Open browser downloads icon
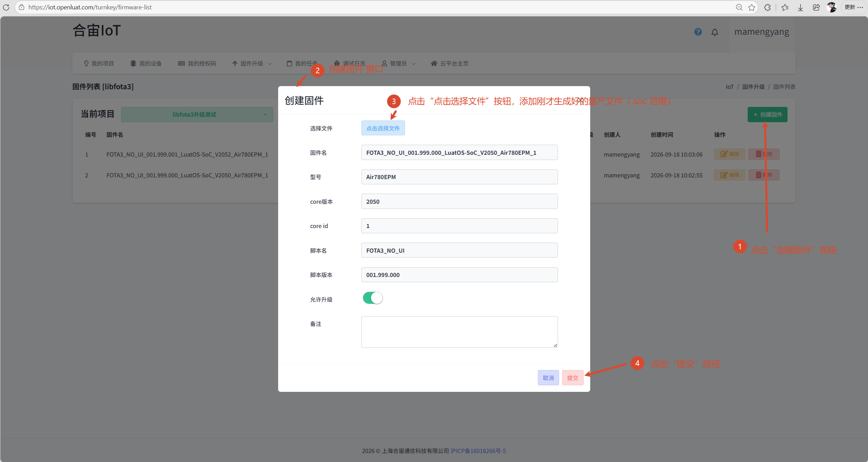 [800, 7]
